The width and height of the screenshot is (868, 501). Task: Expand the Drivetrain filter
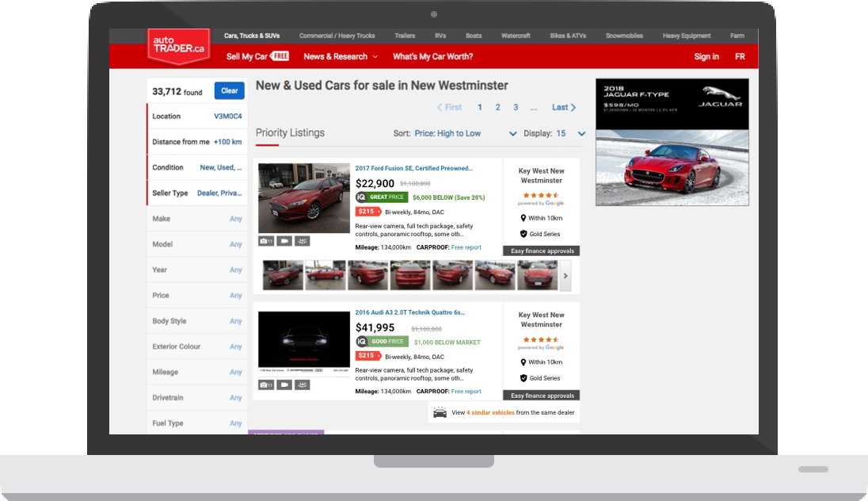pos(197,397)
